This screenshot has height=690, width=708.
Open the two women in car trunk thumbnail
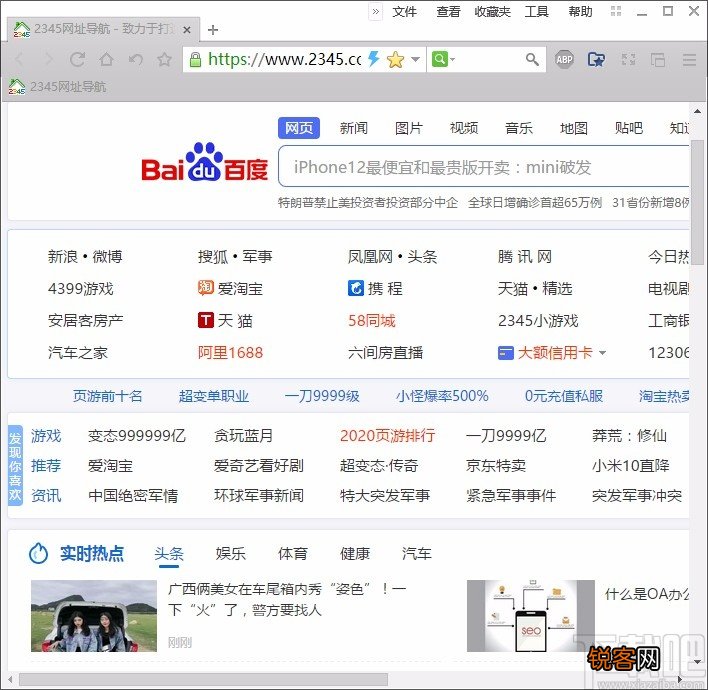pyautogui.click(x=94, y=616)
